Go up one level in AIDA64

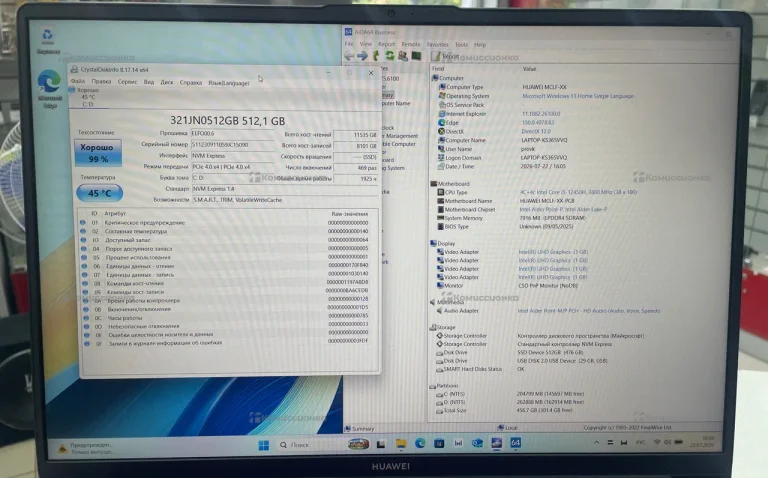pyautogui.click(x=376, y=56)
